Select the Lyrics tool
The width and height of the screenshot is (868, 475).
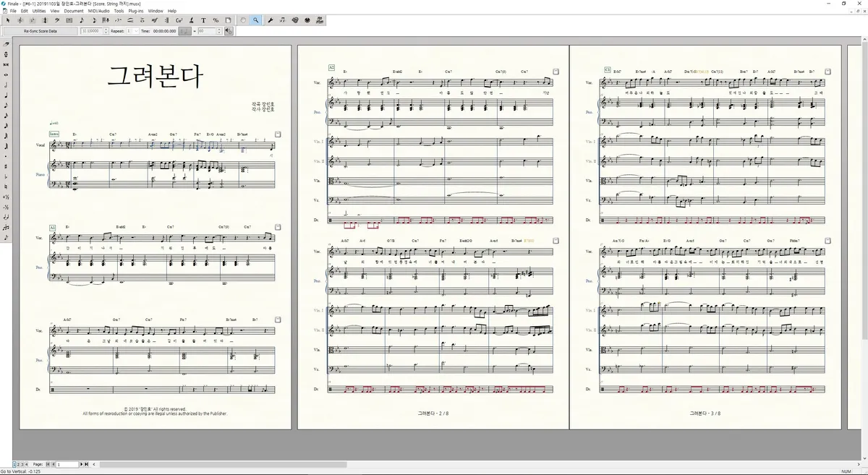(x=192, y=20)
